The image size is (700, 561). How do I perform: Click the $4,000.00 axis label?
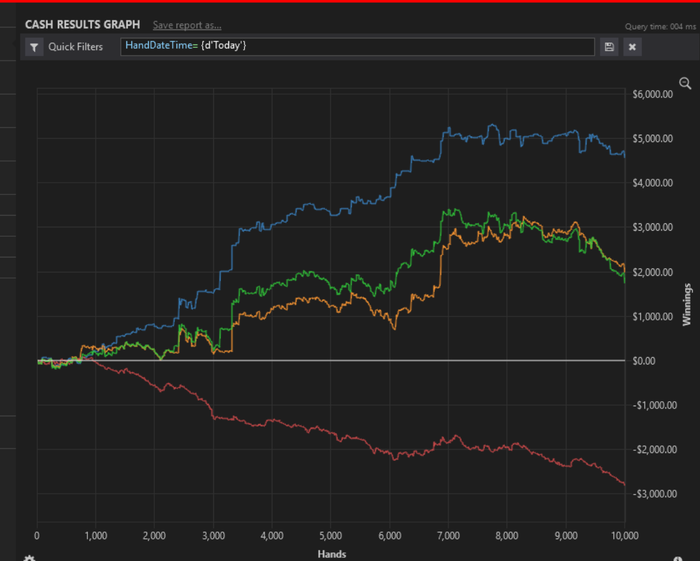653,183
